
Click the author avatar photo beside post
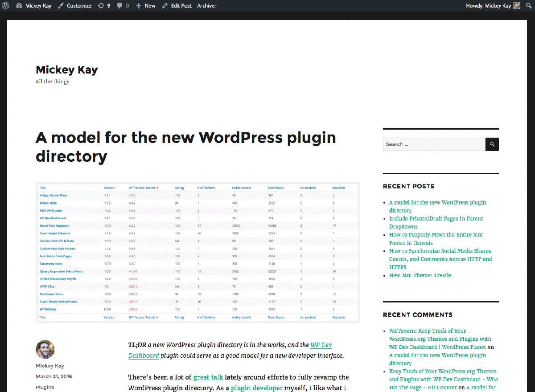(45, 350)
